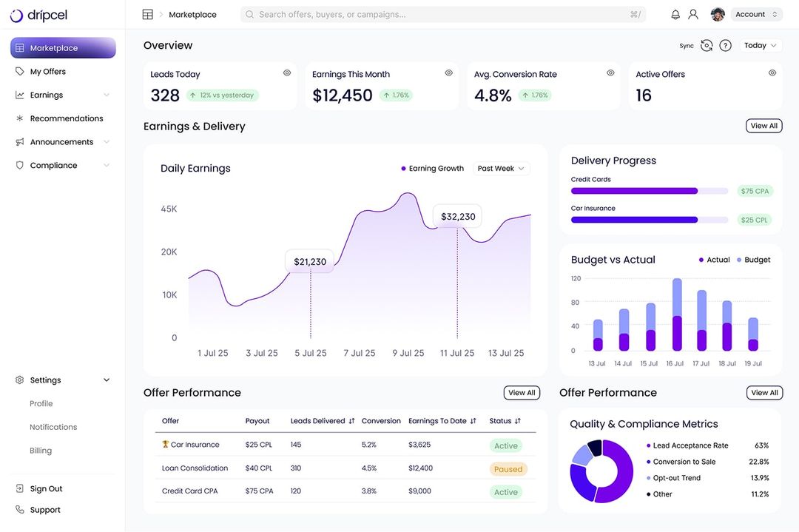The image size is (799, 532).
Task: Click the Earnings chart icon in sidebar
Action: click(x=18, y=94)
